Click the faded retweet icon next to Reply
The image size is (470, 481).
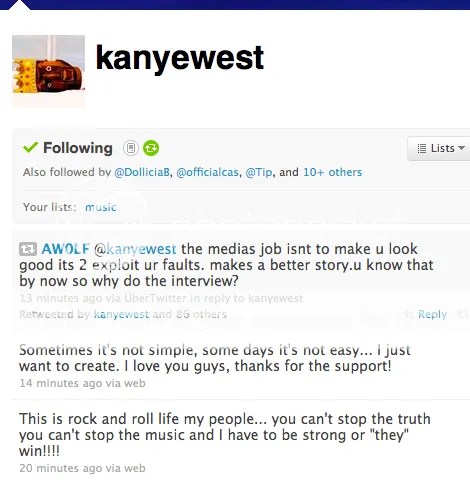(463, 314)
